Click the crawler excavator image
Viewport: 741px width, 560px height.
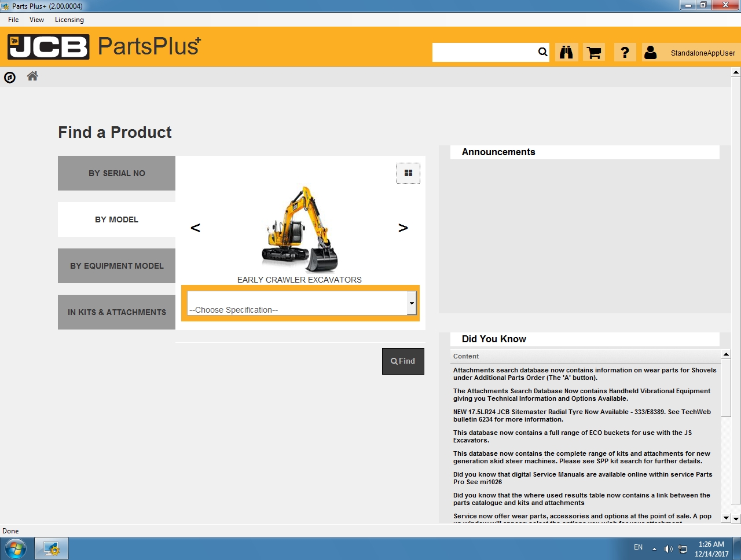299,229
